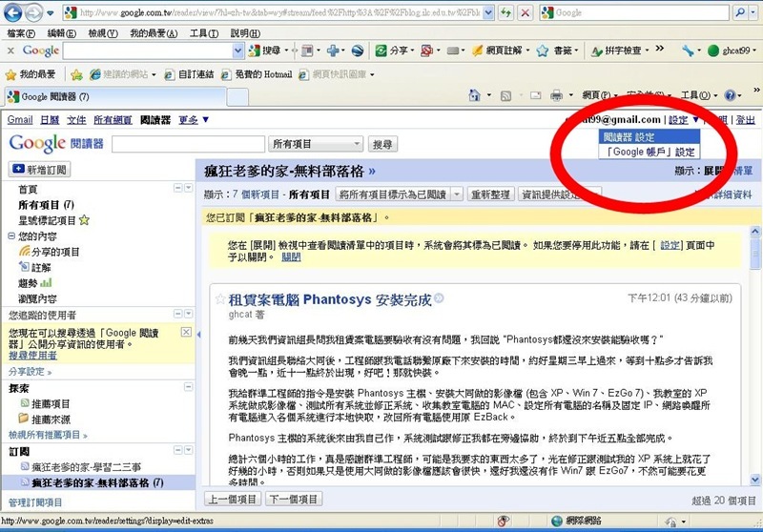Click the blue Help question mark icon
Image resolution: width=763 pixels, height=532 pixels.
click(x=730, y=95)
